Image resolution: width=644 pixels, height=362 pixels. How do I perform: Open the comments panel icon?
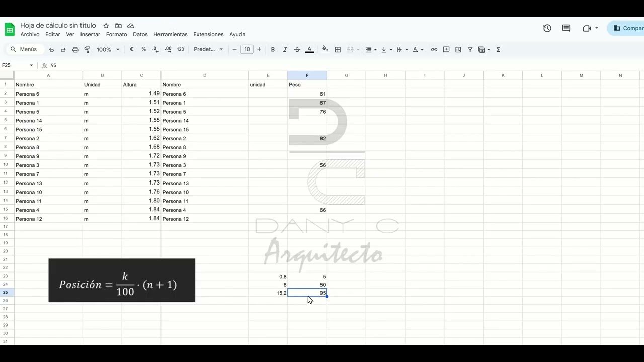click(x=566, y=28)
